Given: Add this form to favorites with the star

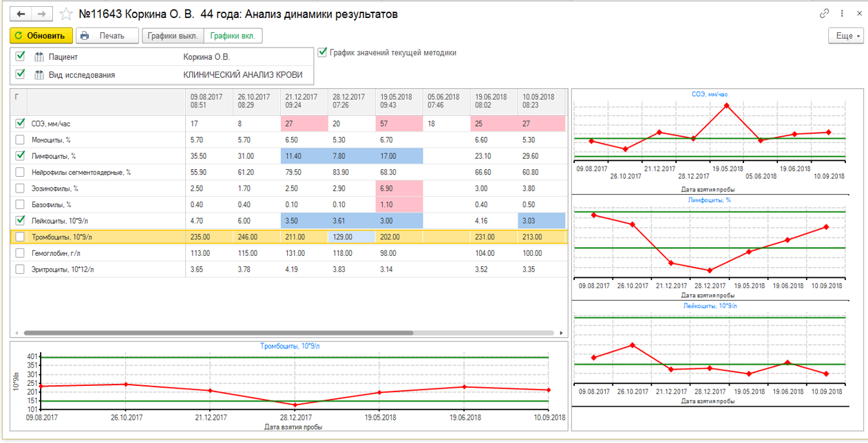Looking at the screenshot, I should coord(66,14).
